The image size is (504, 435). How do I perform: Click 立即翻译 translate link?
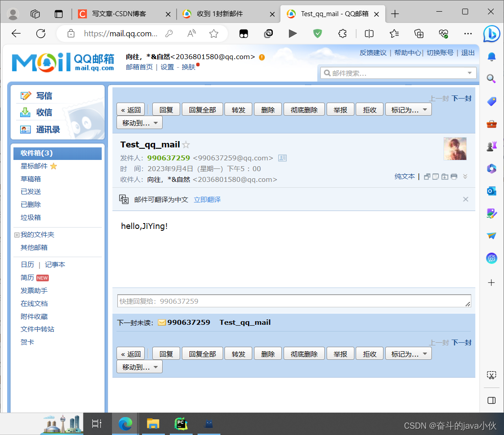pos(207,200)
